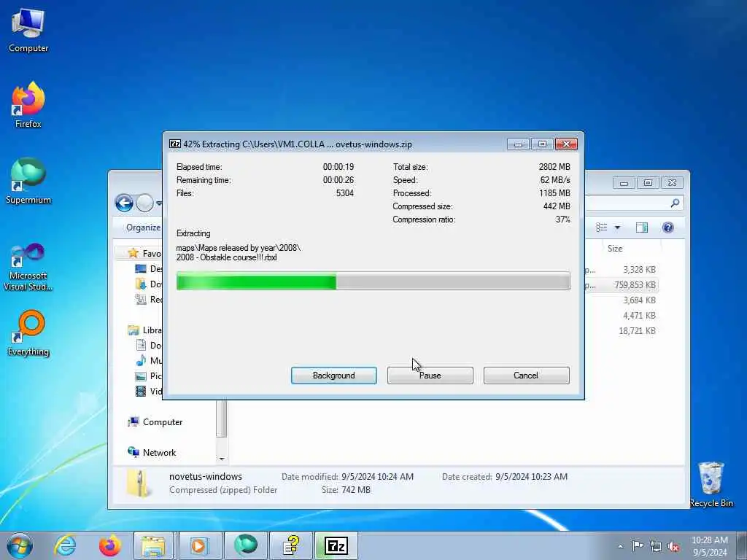
Task: Minimize the 7-Zip extracting dialog
Action: coord(519,144)
